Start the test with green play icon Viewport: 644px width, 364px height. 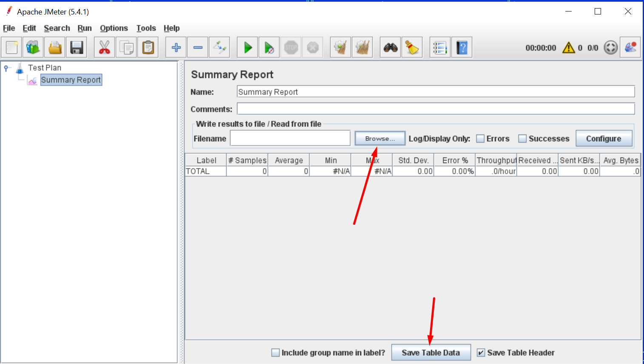pos(248,47)
